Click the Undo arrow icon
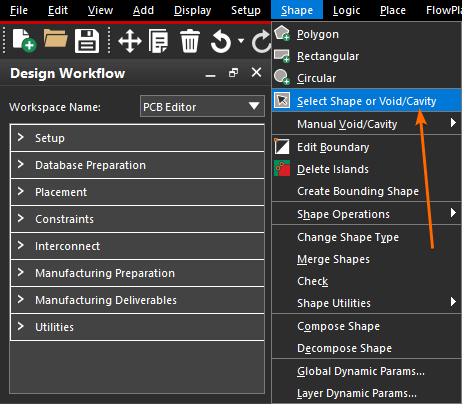This screenshot has width=462, height=404. (x=221, y=41)
